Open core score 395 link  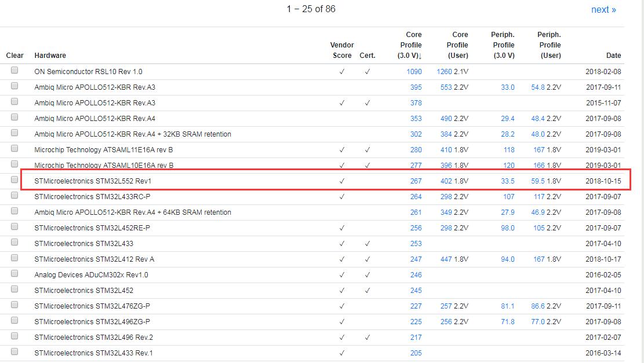[416, 87]
